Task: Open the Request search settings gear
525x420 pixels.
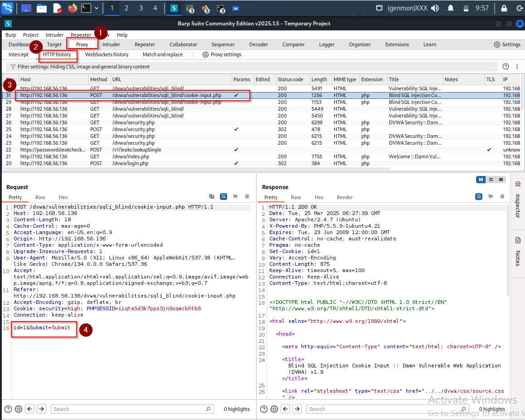Action: 19,409
